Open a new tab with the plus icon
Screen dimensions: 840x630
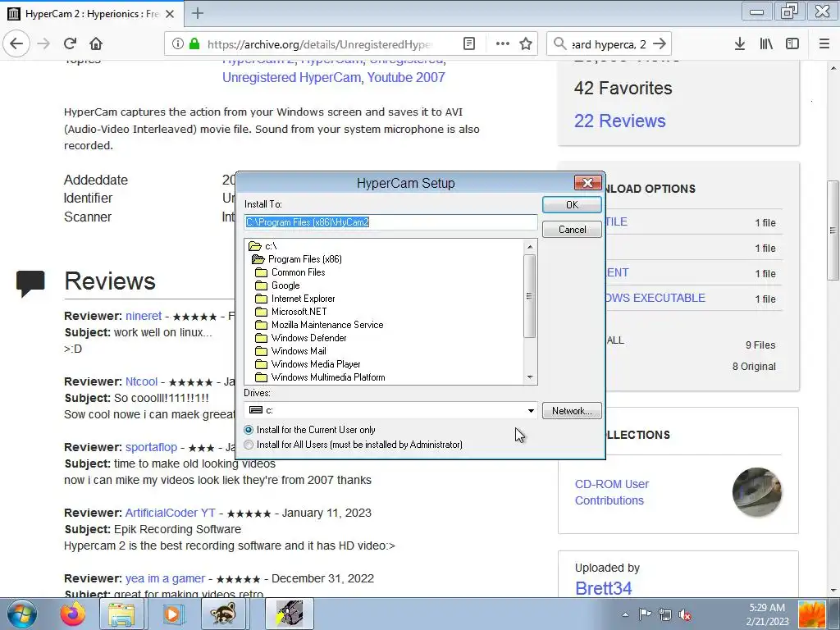pyautogui.click(x=198, y=13)
